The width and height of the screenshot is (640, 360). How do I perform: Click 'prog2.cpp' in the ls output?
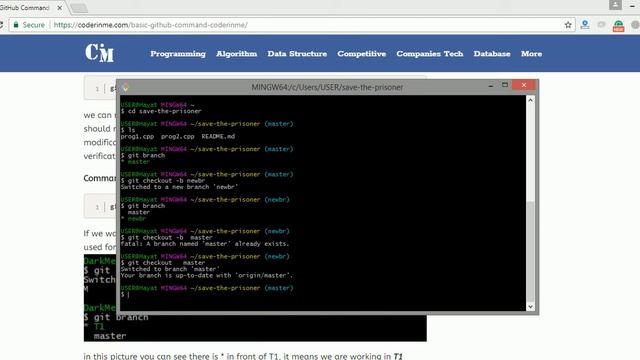coord(178,136)
